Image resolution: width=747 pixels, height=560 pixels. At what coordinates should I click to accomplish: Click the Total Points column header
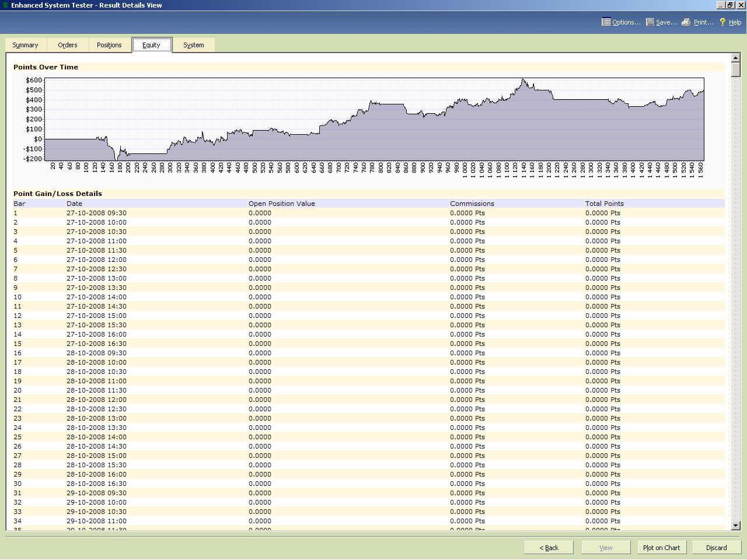point(604,204)
